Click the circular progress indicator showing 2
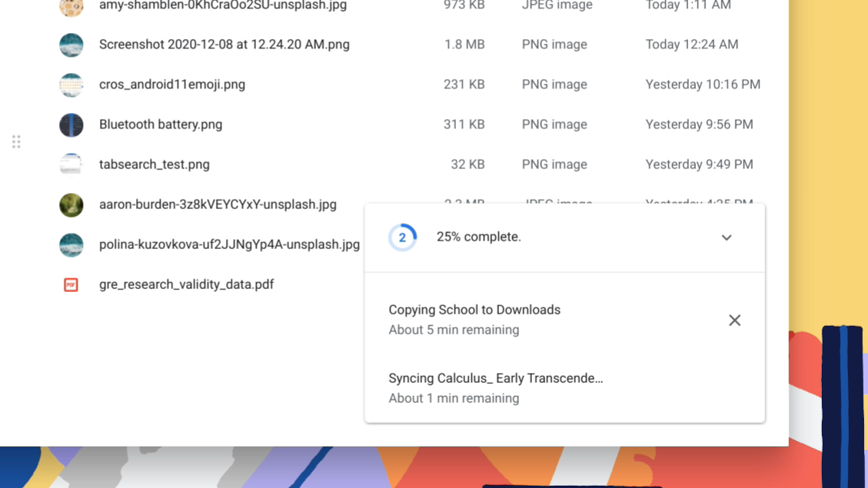The height and width of the screenshot is (488, 868). (x=402, y=237)
